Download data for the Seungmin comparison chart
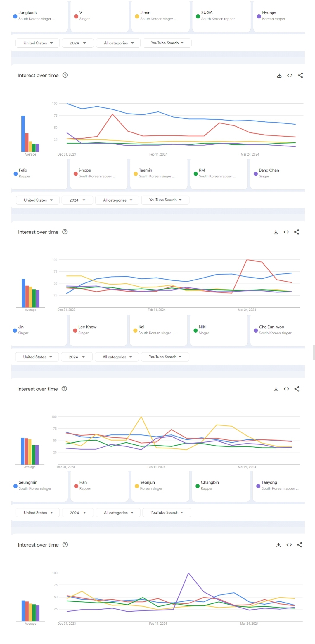315x644 pixels. click(x=278, y=545)
